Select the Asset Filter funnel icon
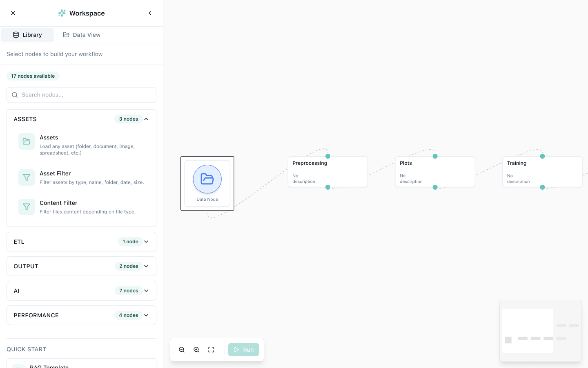 click(27, 177)
